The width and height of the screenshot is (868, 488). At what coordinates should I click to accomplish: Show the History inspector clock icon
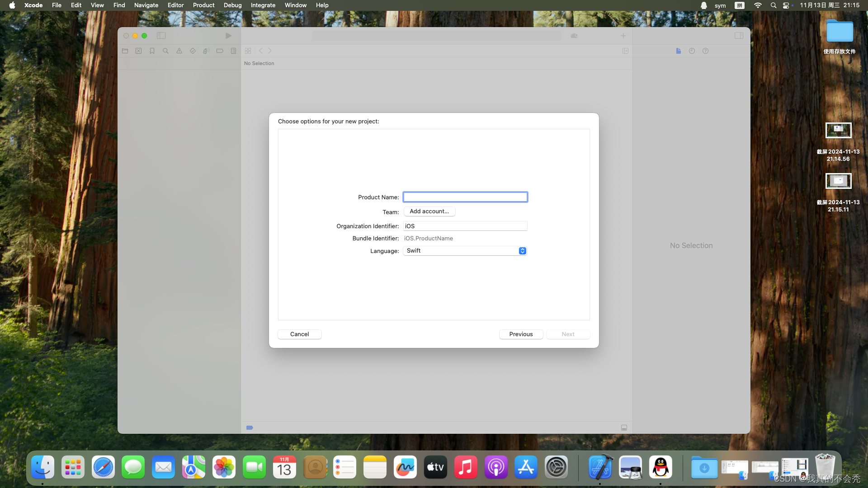point(692,51)
